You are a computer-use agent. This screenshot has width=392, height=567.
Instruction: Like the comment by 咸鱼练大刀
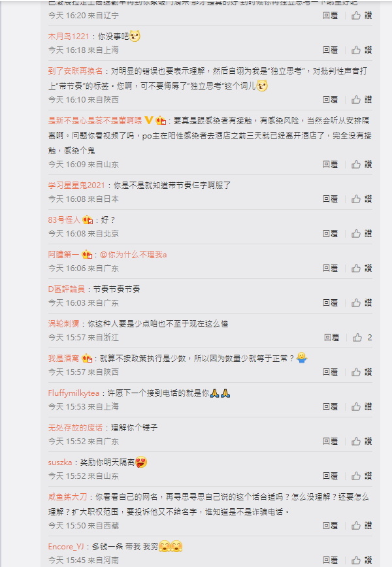click(361, 525)
